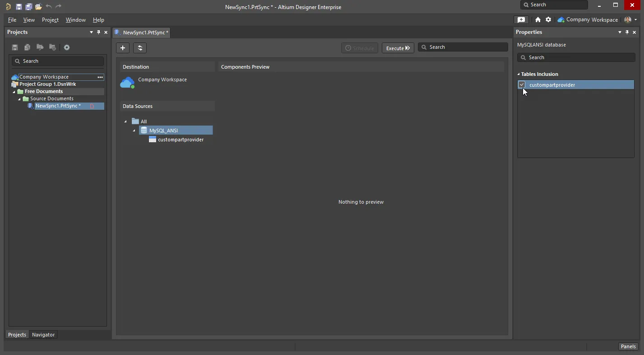Click the user profile avatar
Image resolution: width=644 pixels, height=355 pixels.
click(628, 19)
